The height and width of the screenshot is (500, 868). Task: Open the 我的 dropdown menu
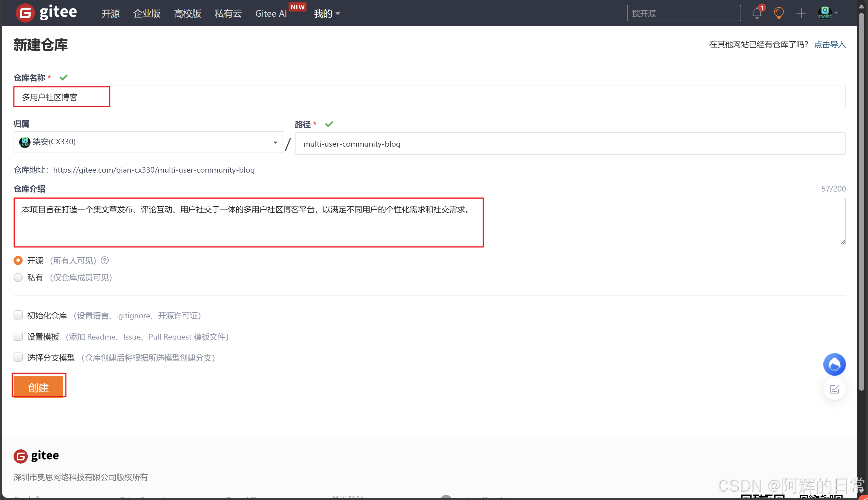coord(326,13)
